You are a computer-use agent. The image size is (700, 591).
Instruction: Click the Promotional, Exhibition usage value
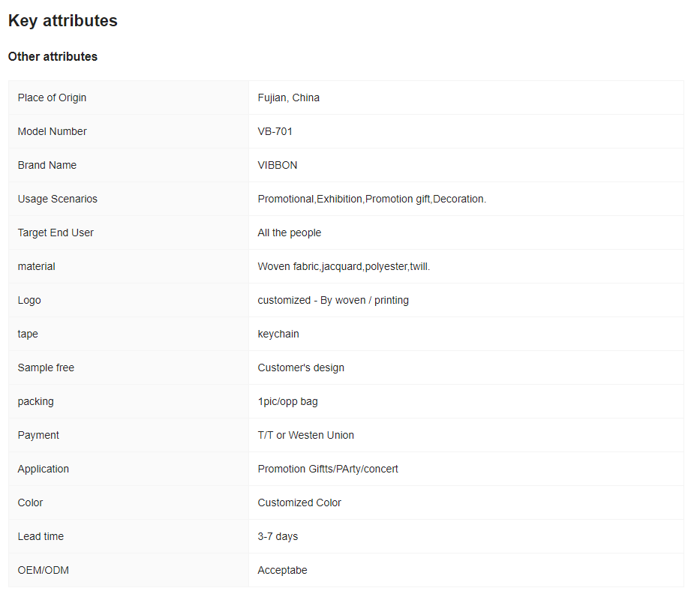point(371,199)
